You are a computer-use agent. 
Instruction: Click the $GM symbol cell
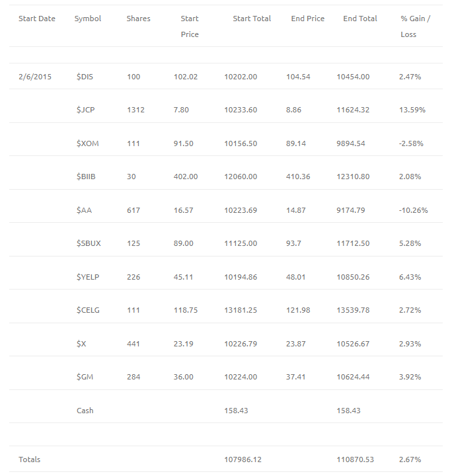coord(85,377)
